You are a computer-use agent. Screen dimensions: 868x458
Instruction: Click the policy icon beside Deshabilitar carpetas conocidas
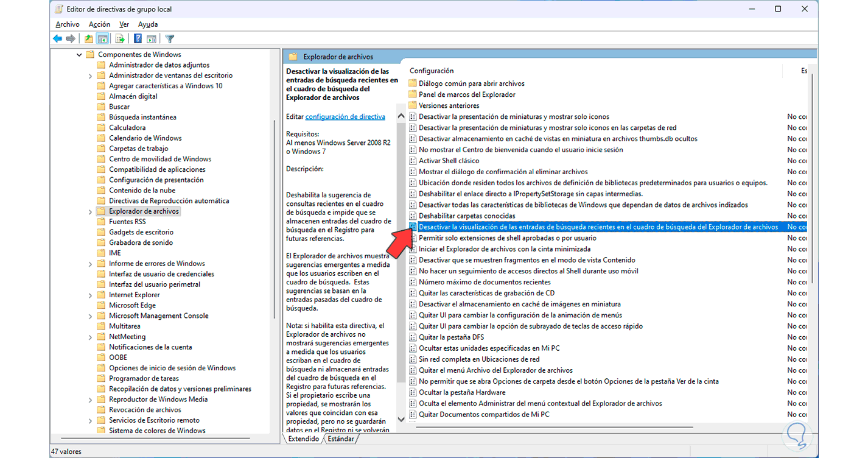tap(413, 216)
